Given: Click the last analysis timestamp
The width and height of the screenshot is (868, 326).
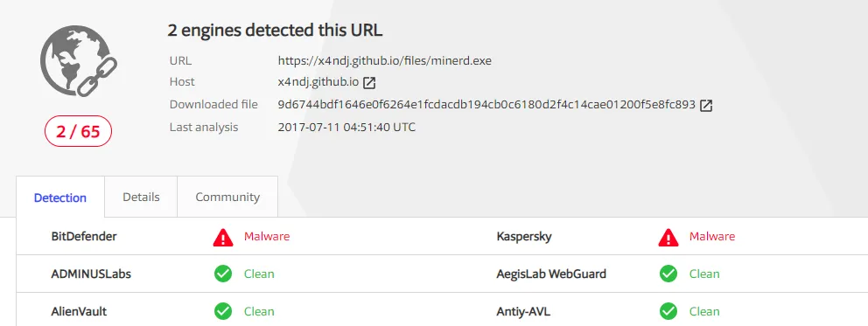Looking at the screenshot, I should (x=346, y=127).
